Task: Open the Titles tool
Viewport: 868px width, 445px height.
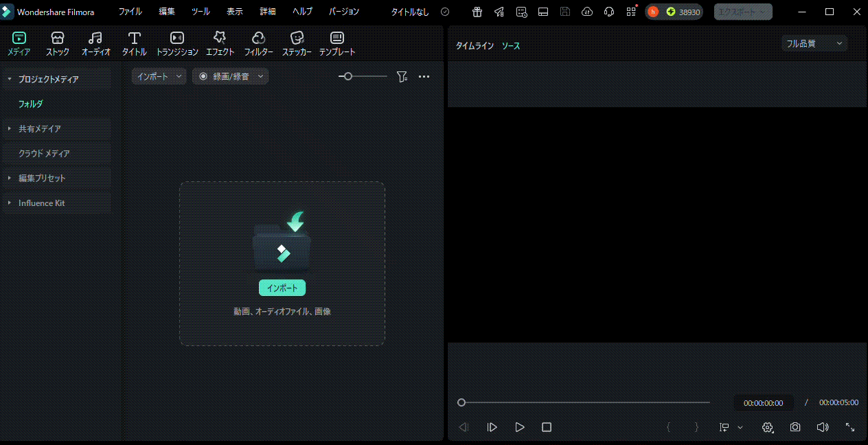Action: [x=134, y=38]
